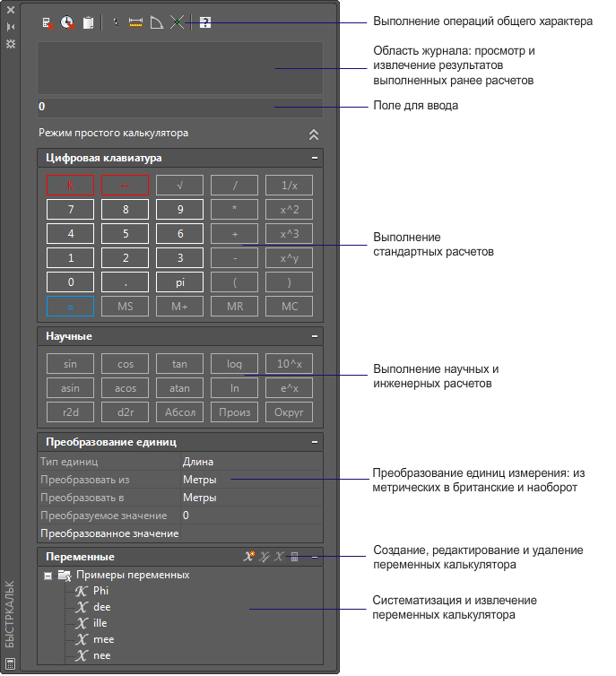
Task: Click the M+ memory add button
Action: pyautogui.click(x=179, y=307)
